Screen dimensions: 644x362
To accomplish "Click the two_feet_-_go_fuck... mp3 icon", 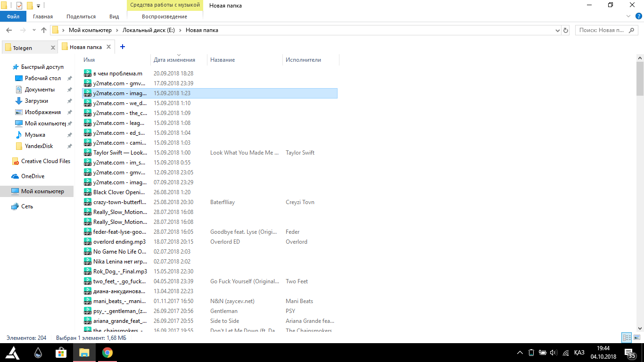I will click(87, 281).
